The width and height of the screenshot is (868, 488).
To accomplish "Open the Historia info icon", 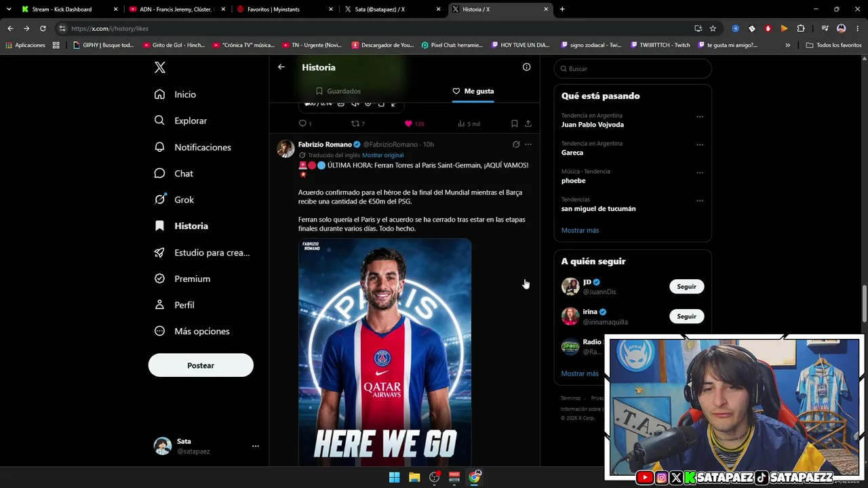I will click(x=526, y=67).
